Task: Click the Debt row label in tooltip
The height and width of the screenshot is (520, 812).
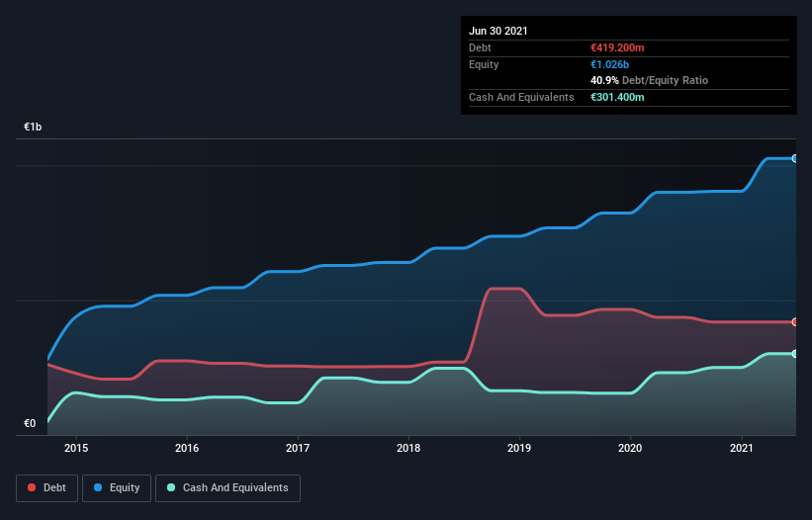Action: (x=480, y=47)
